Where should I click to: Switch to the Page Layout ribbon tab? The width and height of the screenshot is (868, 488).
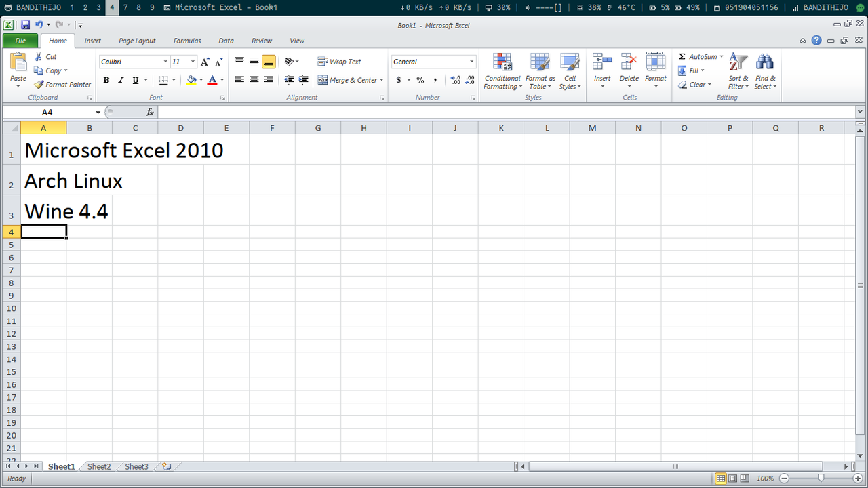pos(137,41)
